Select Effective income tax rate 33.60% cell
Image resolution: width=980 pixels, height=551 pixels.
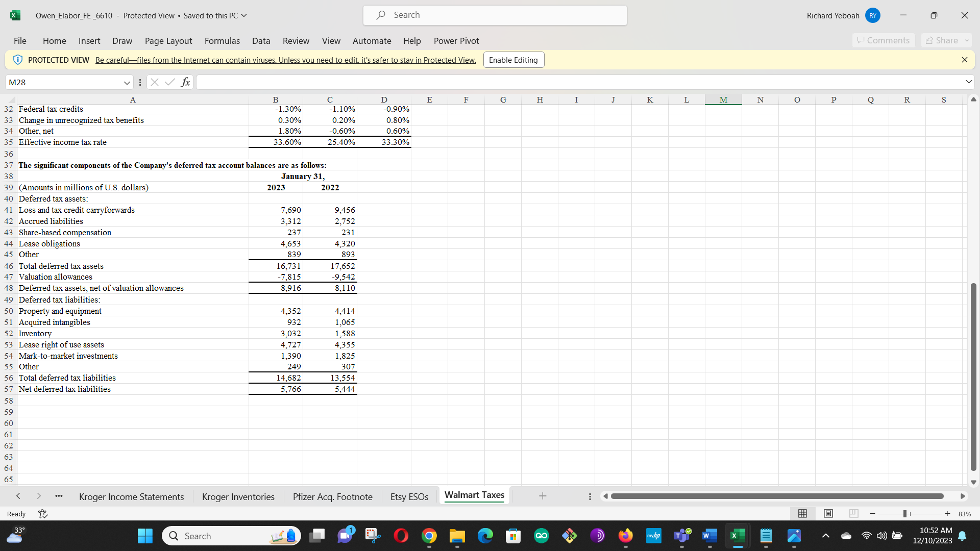point(276,142)
